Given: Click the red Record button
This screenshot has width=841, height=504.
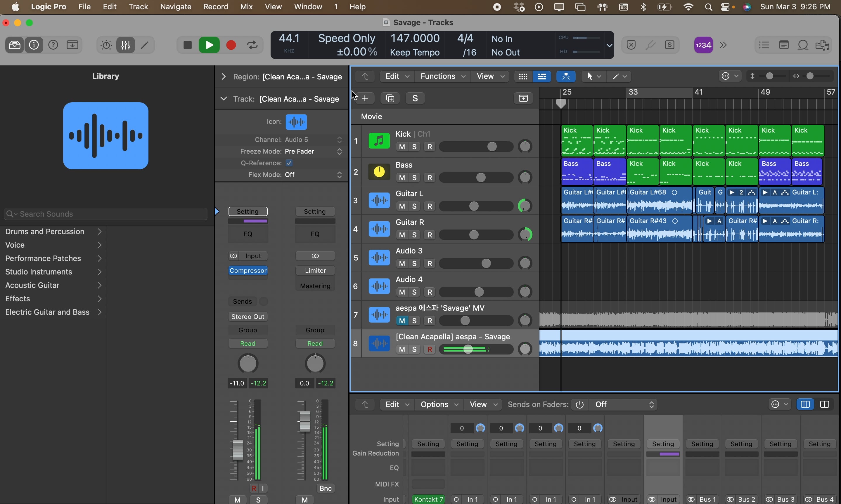Looking at the screenshot, I should click(231, 45).
